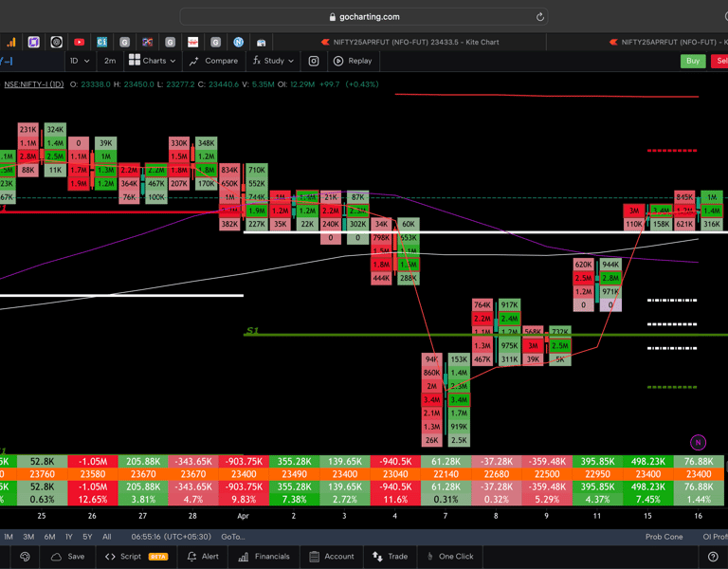Open the black circular target bookmark
This screenshot has width=728, height=569.
56,43
